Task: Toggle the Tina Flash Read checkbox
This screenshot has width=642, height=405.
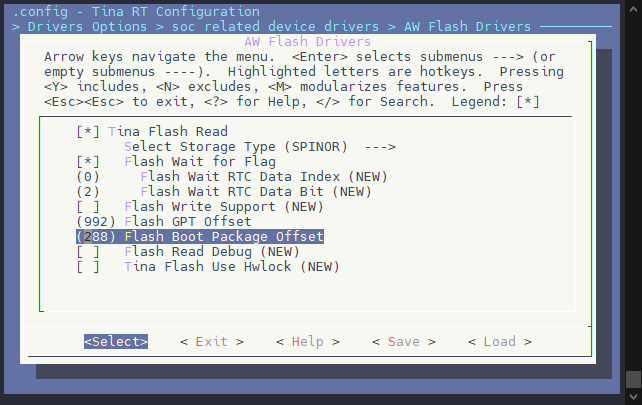Action: point(88,131)
